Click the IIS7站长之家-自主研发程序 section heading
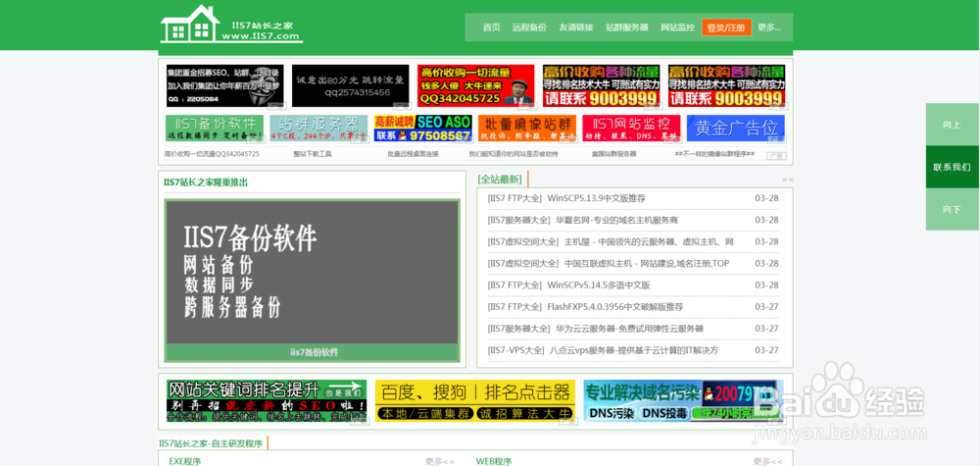 pos(211,443)
